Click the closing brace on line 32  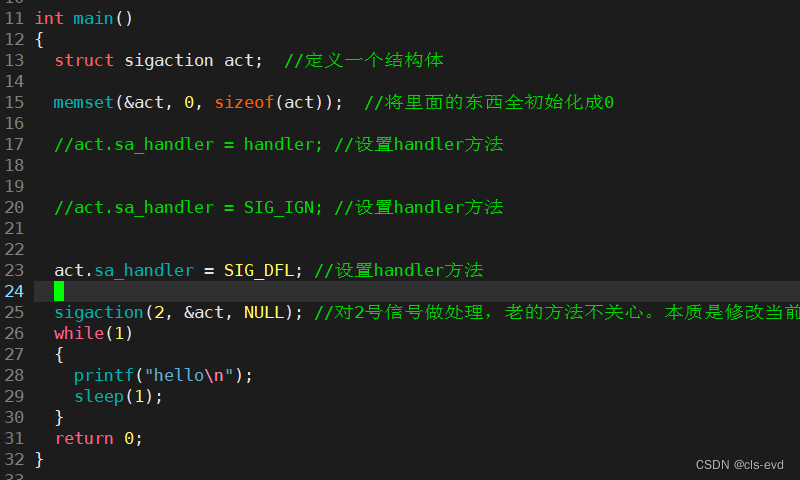coord(39,460)
